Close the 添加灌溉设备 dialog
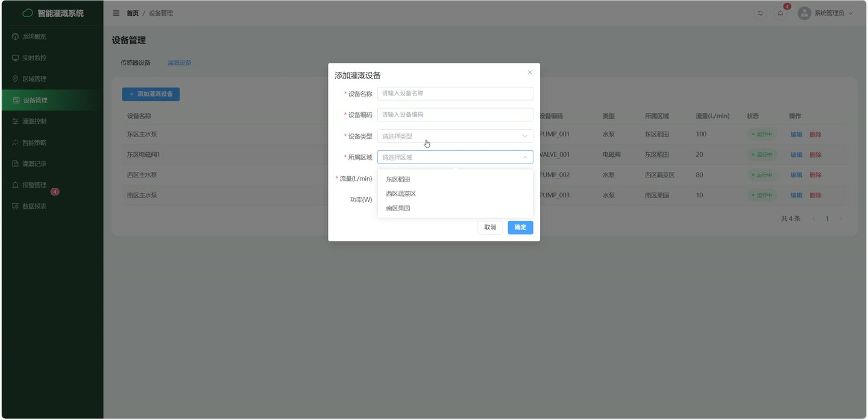This screenshot has height=420, width=868. pos(530,72)
